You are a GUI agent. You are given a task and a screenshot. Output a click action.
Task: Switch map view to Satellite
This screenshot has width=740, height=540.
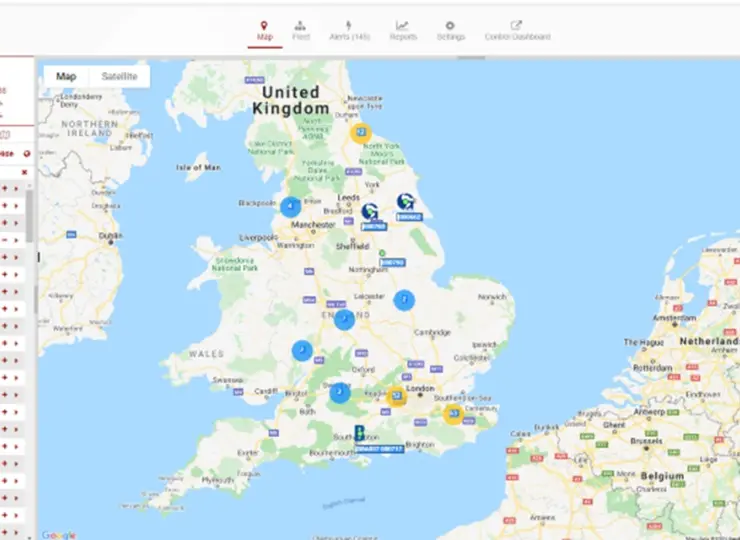119,76
